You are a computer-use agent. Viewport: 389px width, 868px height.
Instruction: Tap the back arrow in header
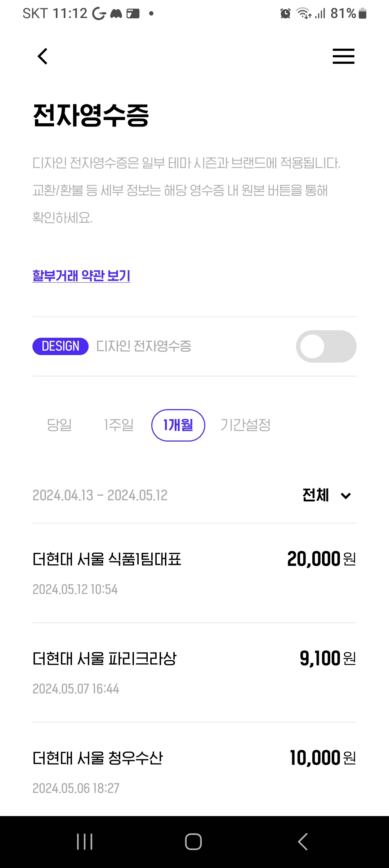[43, 56]
